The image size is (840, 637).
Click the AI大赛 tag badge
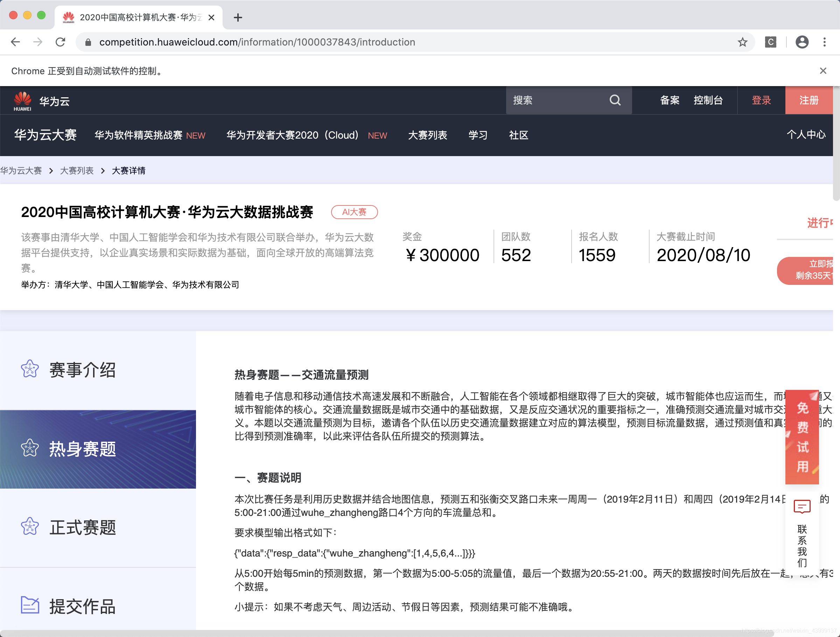click(354, 212)
